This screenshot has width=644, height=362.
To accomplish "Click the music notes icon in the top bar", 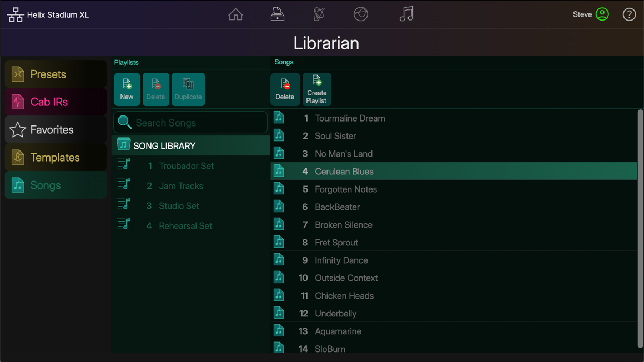I will (406, 14).
